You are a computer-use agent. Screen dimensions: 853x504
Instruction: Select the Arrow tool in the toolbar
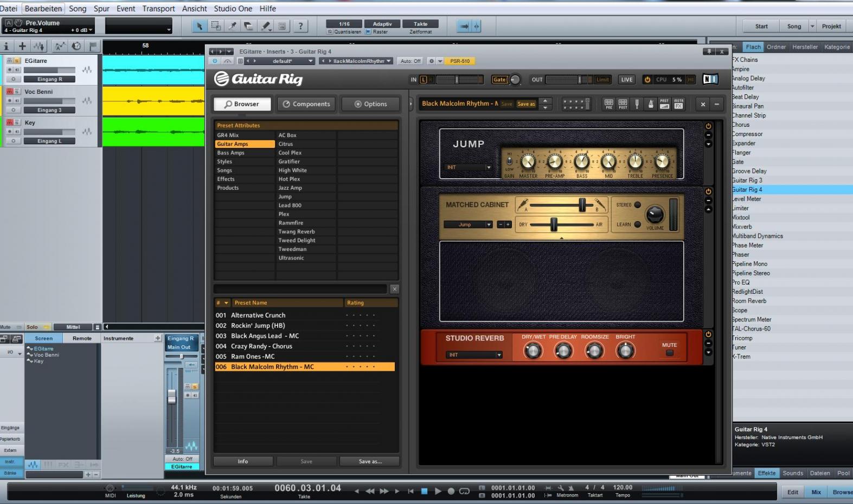coord(199,26)
